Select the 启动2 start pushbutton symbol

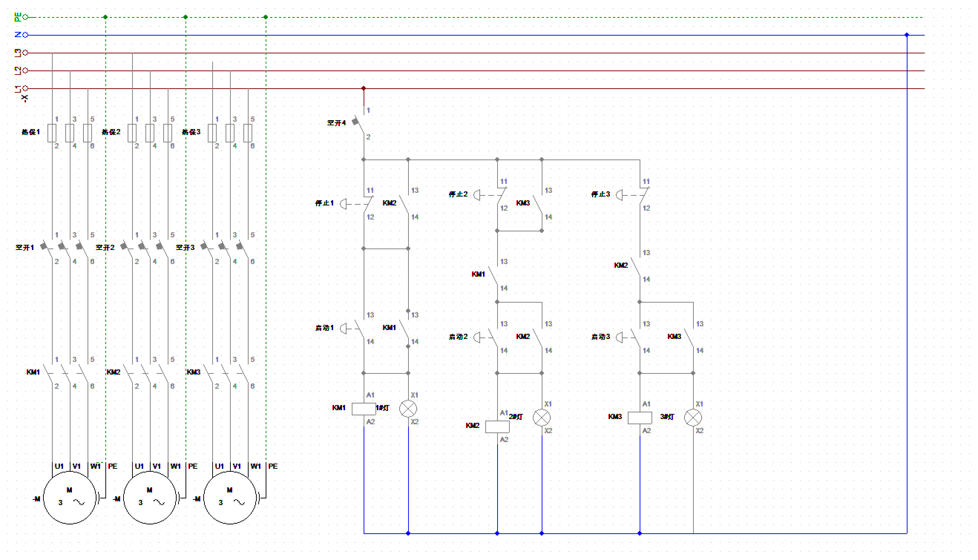coord(486,337)
